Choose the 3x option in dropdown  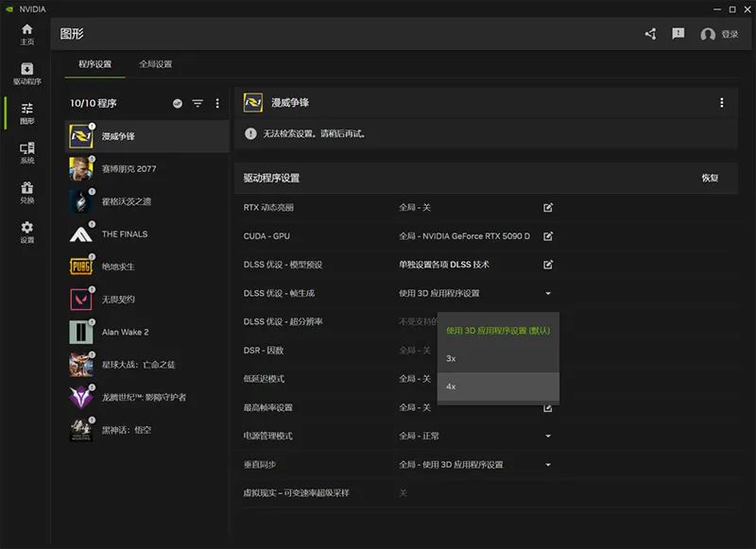tap(498, 359)
